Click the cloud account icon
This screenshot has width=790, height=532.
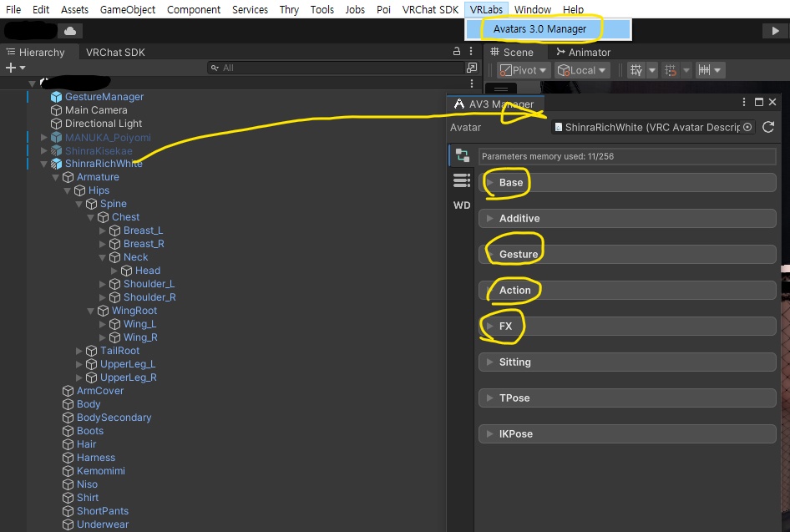(x=70, y=31)
